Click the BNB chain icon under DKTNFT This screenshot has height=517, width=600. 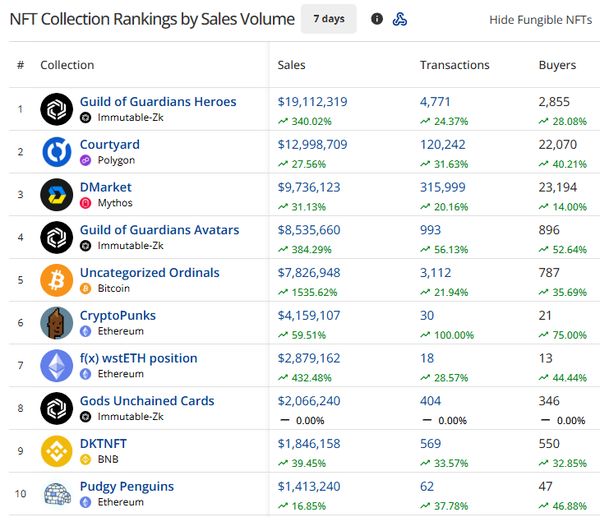pos(85,459)
